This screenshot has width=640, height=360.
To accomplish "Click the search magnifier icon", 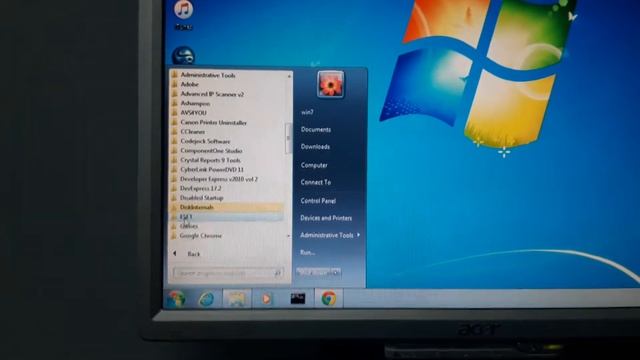I will click(x=278, y=273).
